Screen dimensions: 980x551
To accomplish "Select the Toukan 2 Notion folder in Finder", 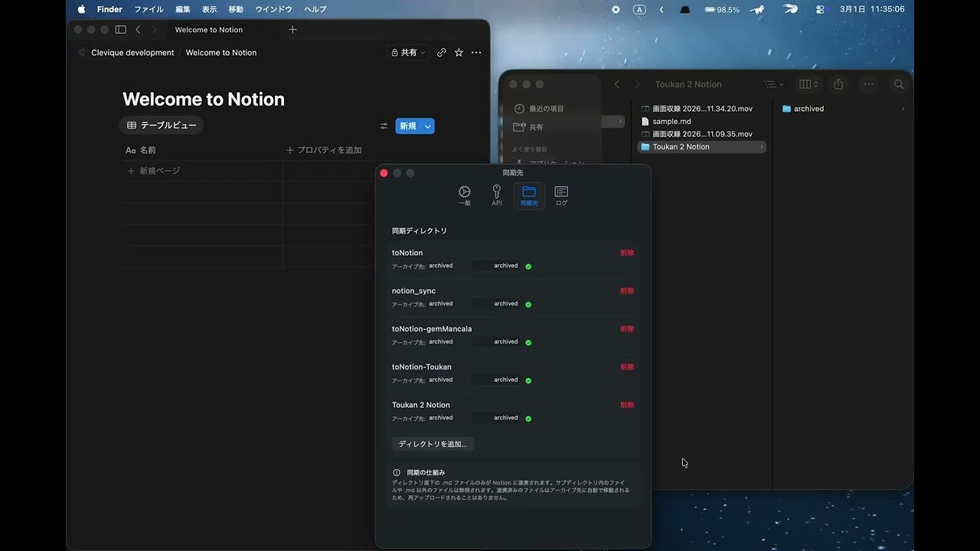I will pyautogui.click(x=702, y=147).
